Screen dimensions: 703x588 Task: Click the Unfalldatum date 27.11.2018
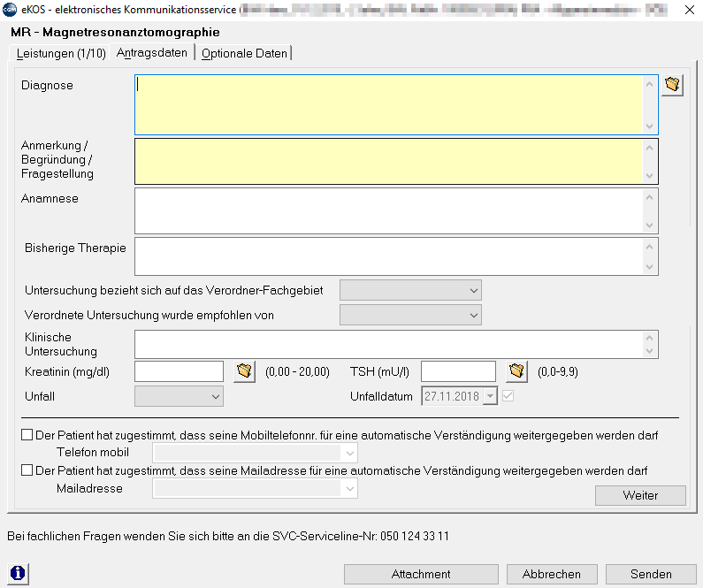452,396
